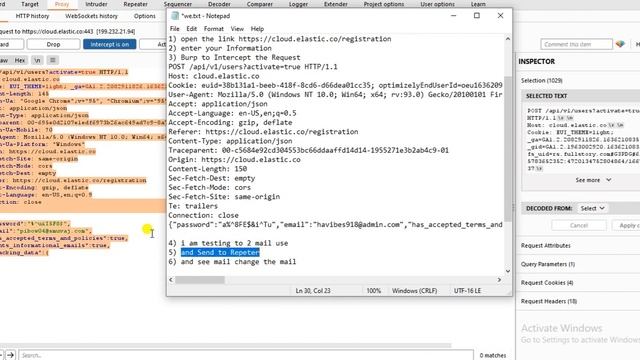Image resolution: width=640 pixels, height=360 pixels.
Task: Click '100%' zoom in Notepad status bar
Action: (373, 291)
